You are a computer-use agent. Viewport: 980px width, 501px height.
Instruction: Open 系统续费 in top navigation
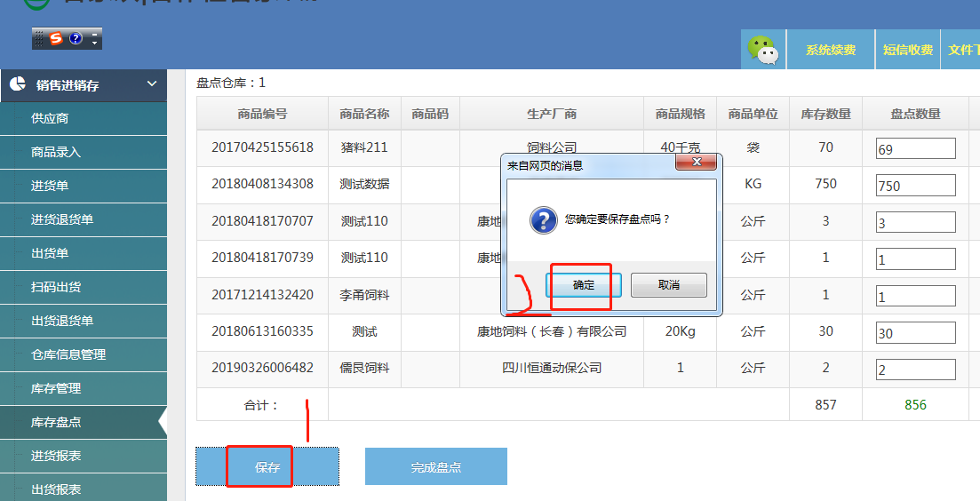[831, 50]
